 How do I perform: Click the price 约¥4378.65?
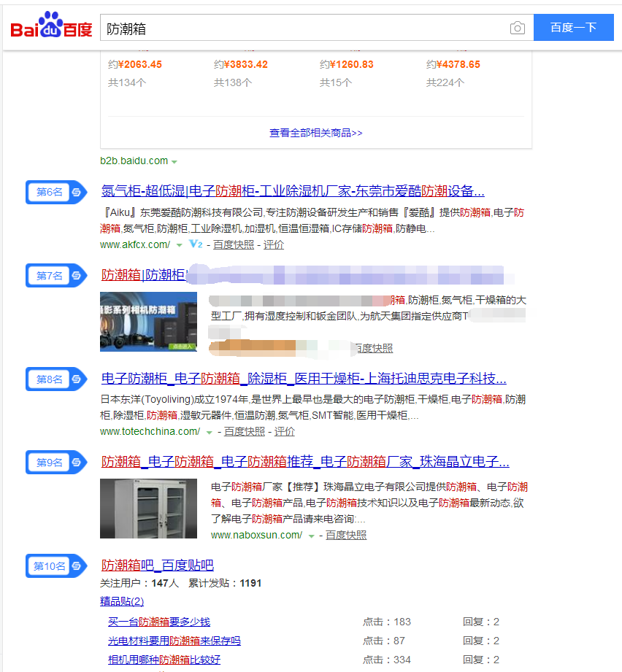[453, 64]
